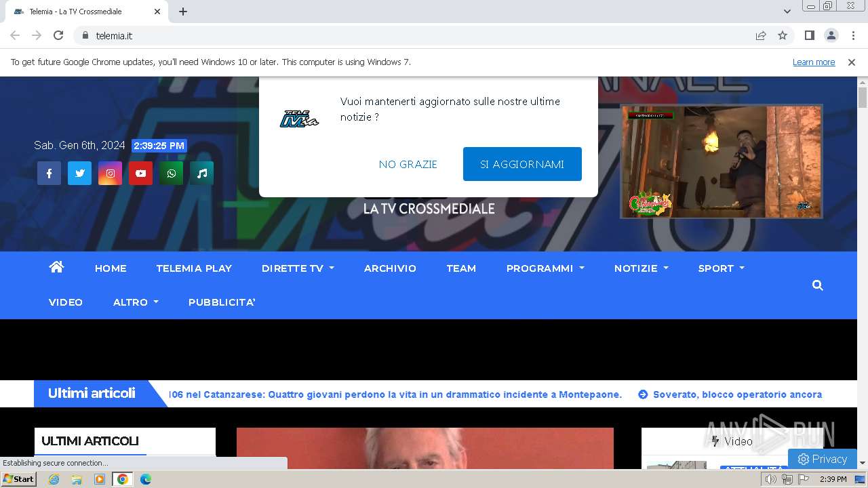
Task: Toggle the browser side panel icon
Action: tap(809, 35)
